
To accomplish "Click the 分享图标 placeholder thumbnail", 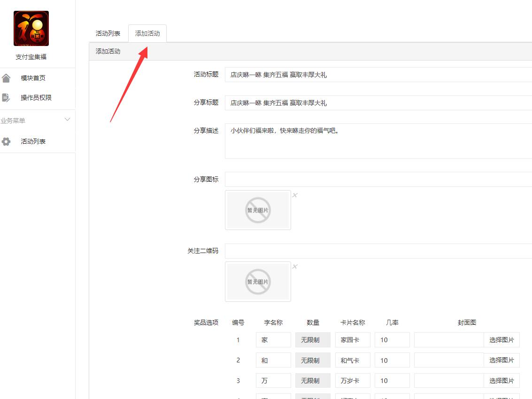I will click(258, 210).
